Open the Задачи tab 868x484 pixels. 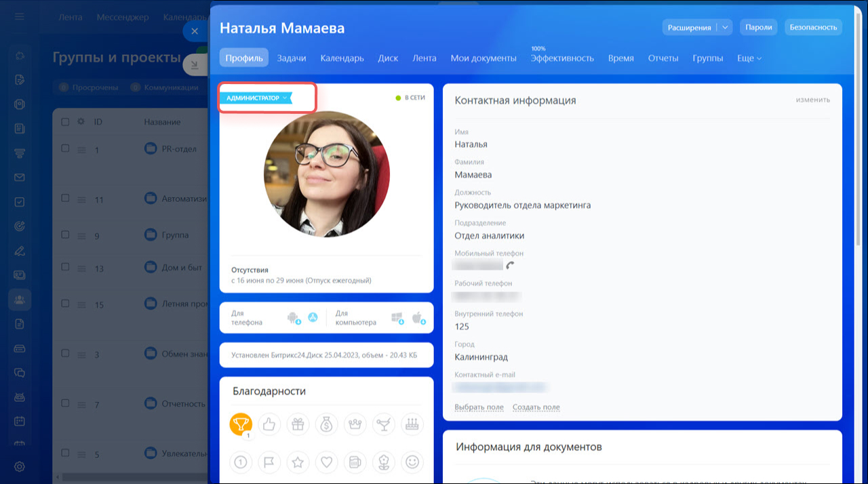click(292, 58)
